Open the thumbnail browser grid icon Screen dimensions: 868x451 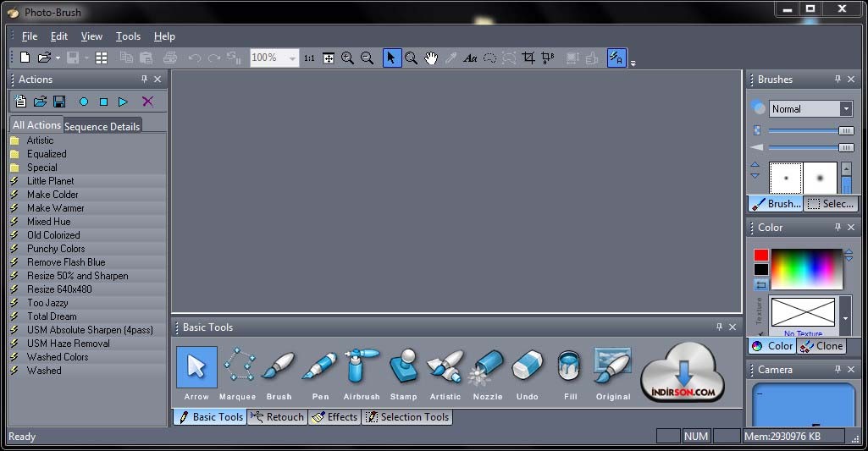102,58
